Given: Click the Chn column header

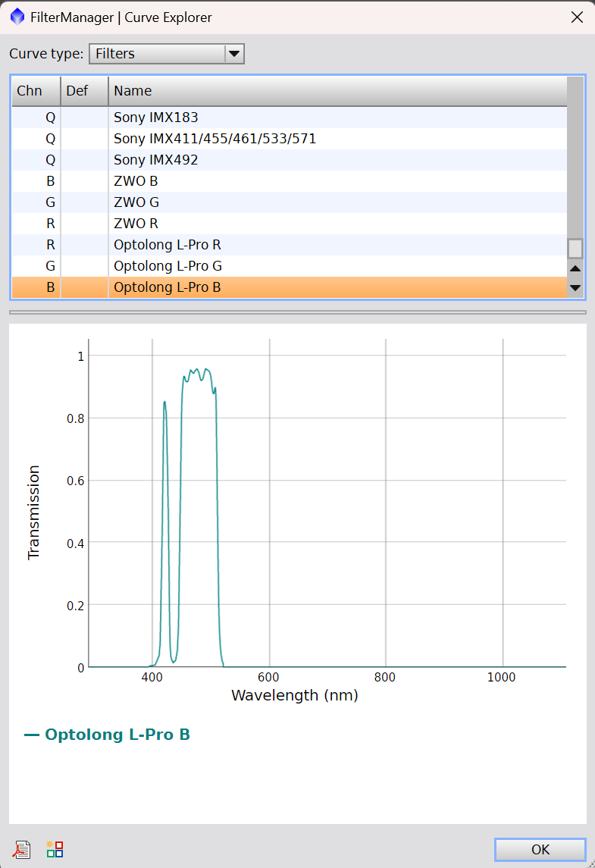Looking at the screenshot, I should pyautogui.click(x=36, y=91).
